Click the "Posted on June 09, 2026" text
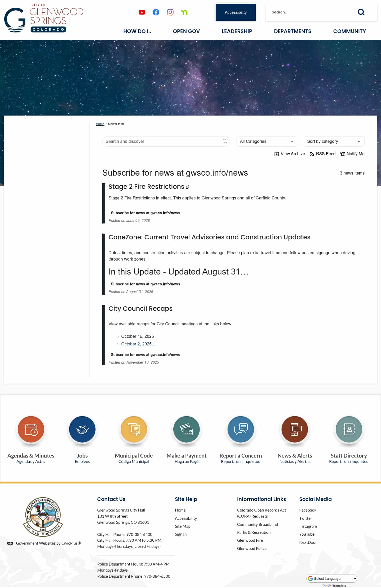This screenshot has height=588, width=381. pyautogui.click(x=129, y=221)
